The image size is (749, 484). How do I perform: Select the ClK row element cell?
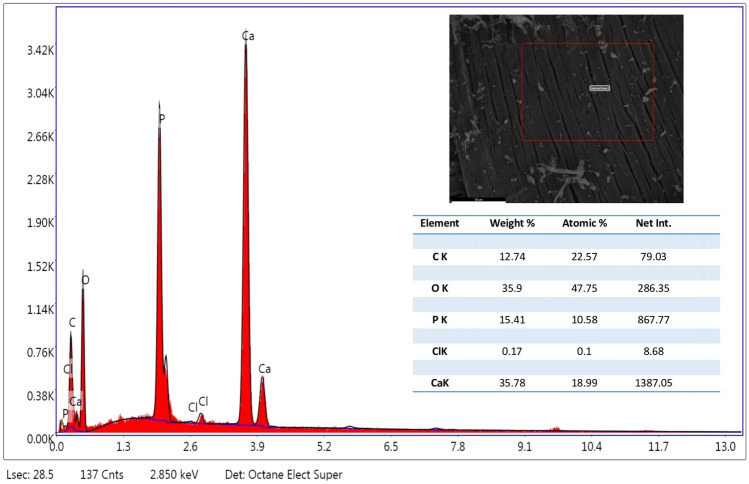click(440, 351)
